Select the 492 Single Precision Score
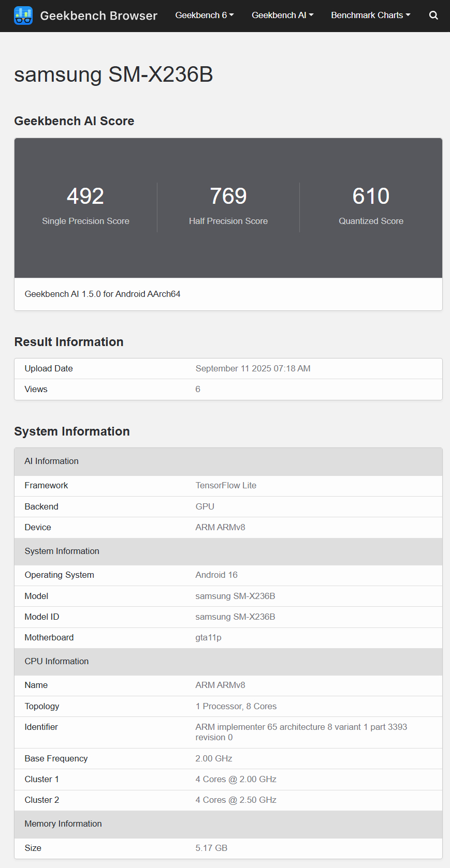Viewport: 450px width, 868px height. 85,197
